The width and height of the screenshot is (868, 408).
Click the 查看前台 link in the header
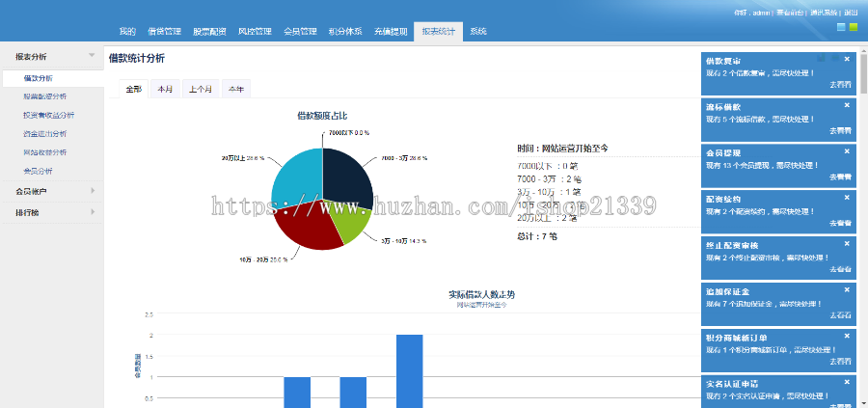(x=790, y=13)
